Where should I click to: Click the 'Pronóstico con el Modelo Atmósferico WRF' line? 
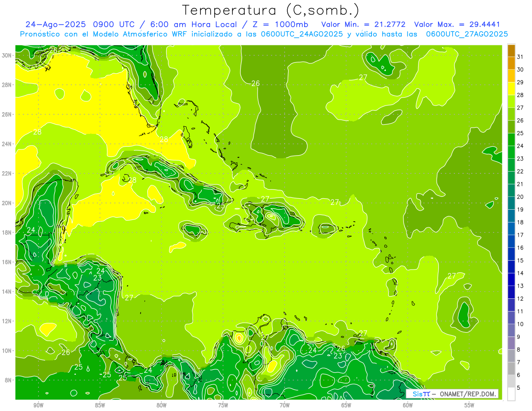(x=104, y=34)
